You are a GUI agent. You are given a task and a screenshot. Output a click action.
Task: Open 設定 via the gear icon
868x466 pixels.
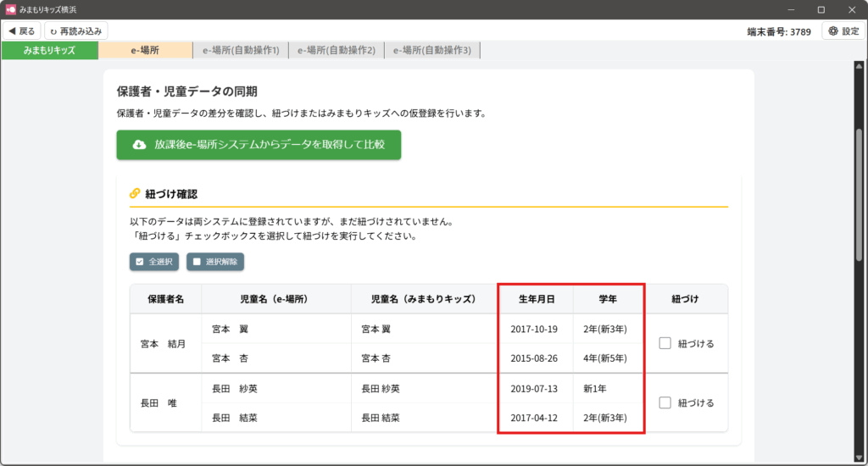(833, 31)
